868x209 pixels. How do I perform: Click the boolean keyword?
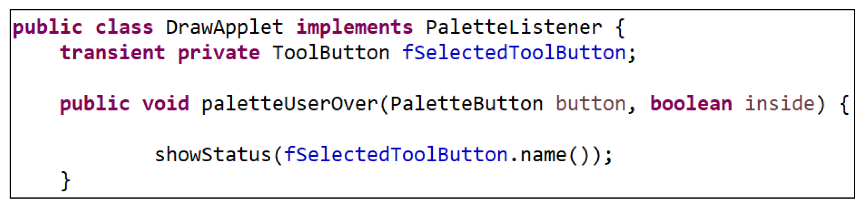(x=691, y=104)
